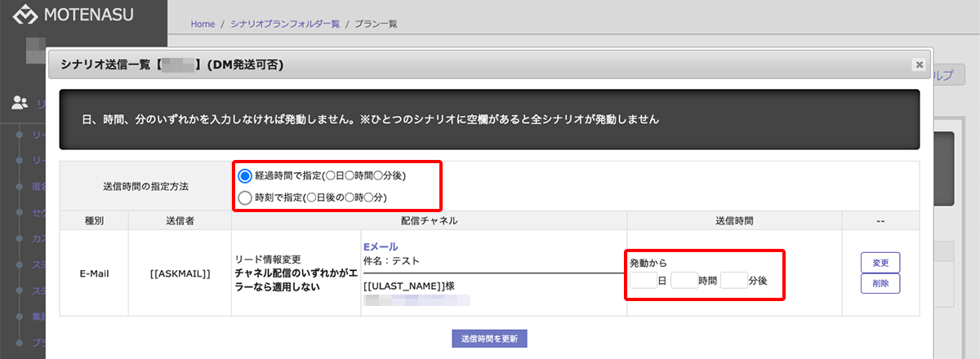Screen dimensions: 980x359
Task: Click the 日 (days) input field
Action: [x=643, y=280]
